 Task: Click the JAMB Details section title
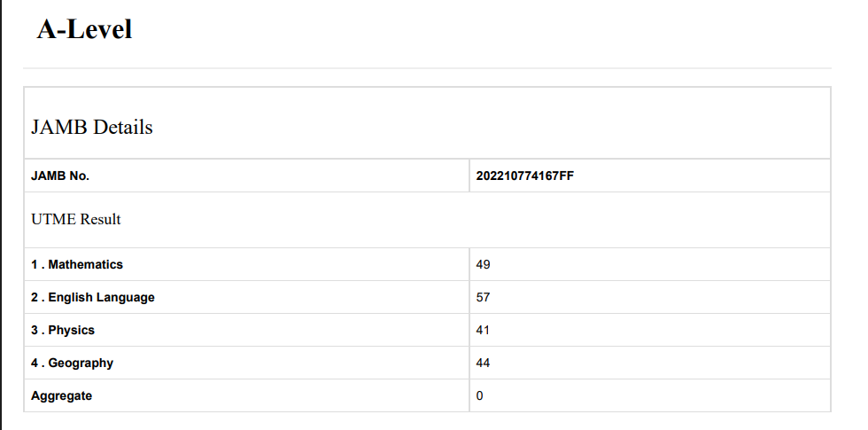coord(92,127)
